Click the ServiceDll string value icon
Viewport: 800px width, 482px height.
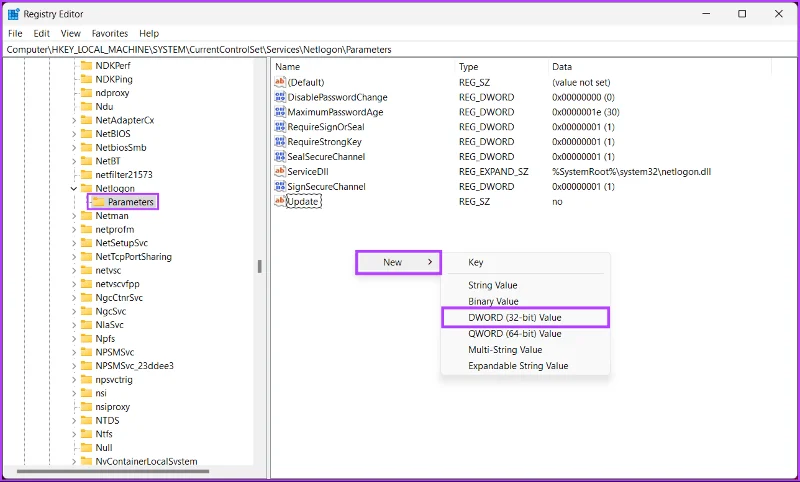280,171
